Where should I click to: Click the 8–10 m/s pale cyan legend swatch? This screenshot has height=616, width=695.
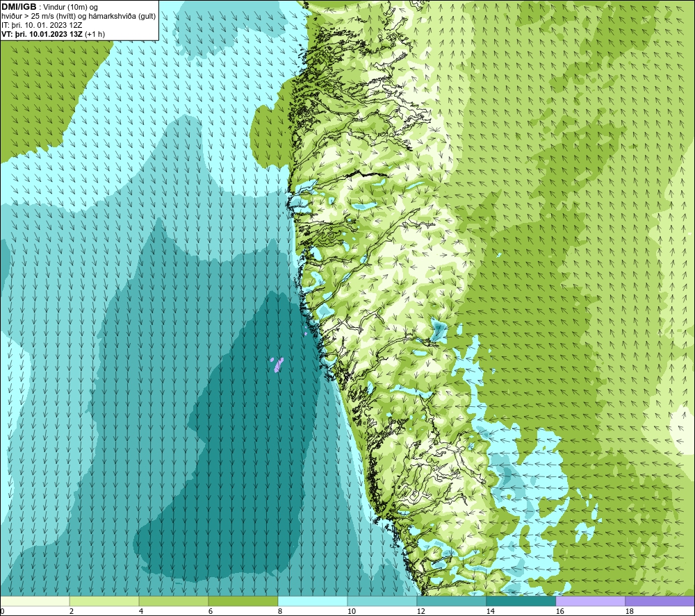313,601
